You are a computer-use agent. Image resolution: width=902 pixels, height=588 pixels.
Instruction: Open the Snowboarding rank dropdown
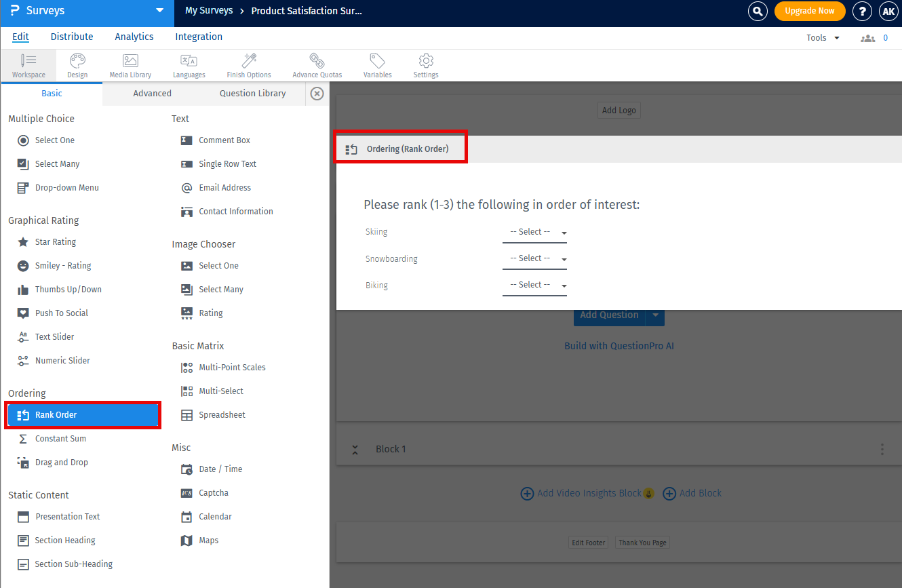534,259
